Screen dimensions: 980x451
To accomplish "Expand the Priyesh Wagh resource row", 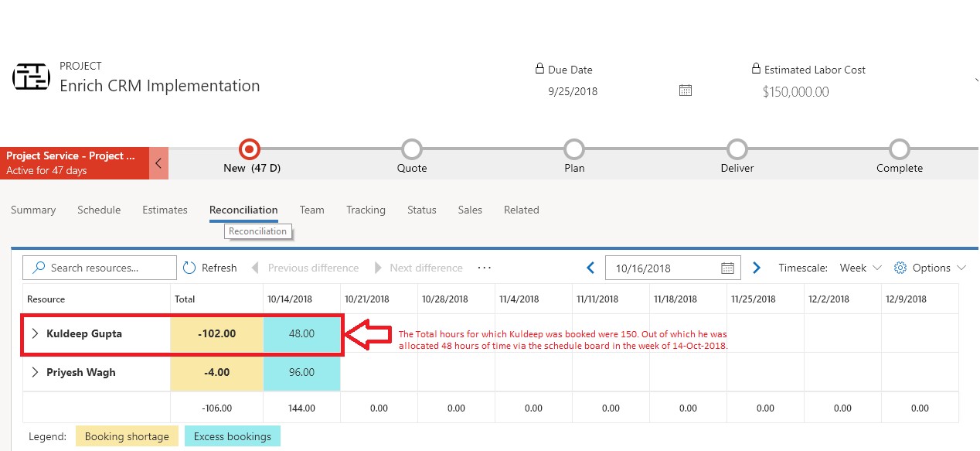I will coord(35,372).
